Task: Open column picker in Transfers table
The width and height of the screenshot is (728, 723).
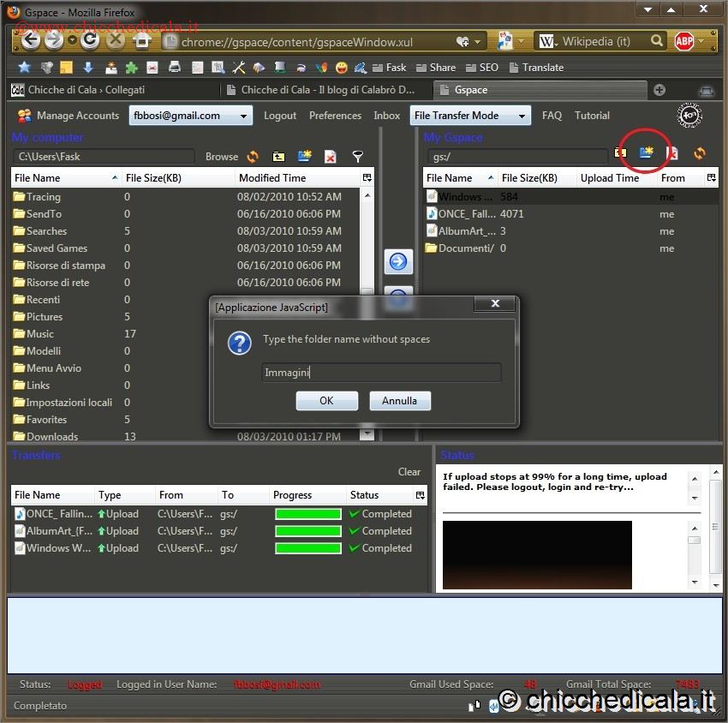Action: (420, 495)
